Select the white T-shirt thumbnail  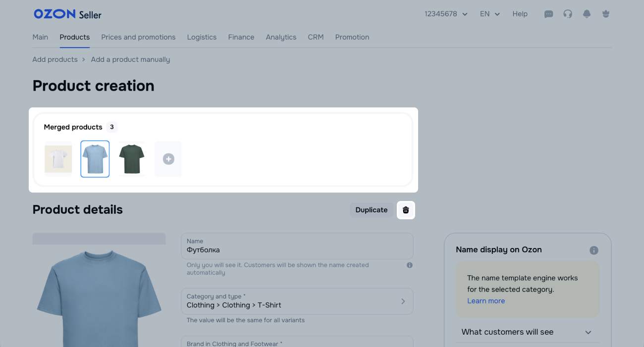click(x=58, y=159)
